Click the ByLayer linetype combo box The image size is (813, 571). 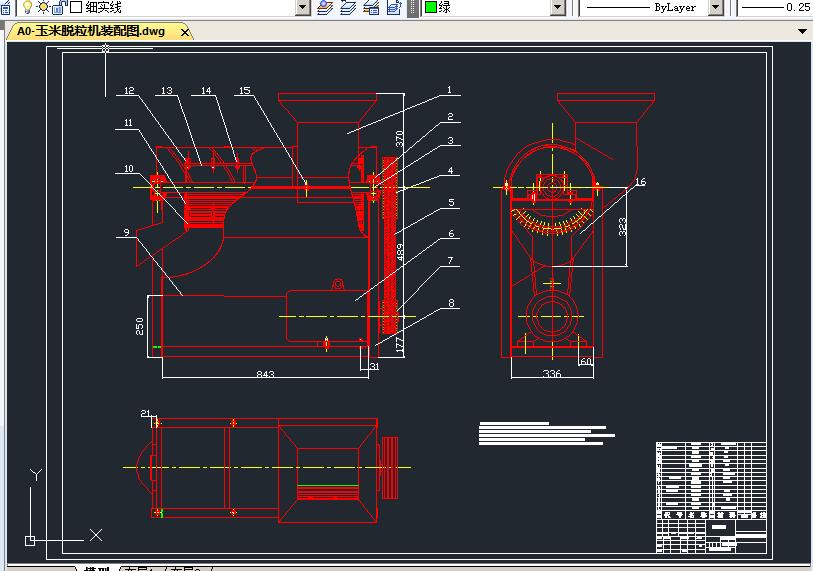[651, 7]
